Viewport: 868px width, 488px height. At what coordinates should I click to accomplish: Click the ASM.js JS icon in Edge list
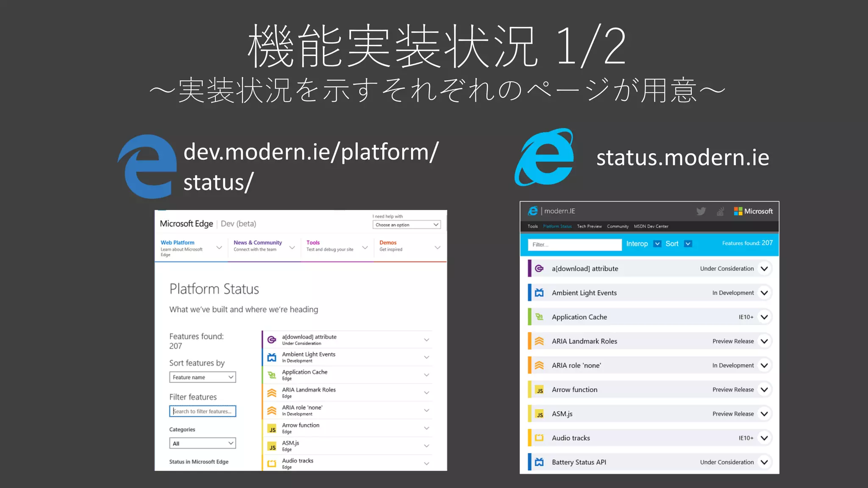pos(272,447)
